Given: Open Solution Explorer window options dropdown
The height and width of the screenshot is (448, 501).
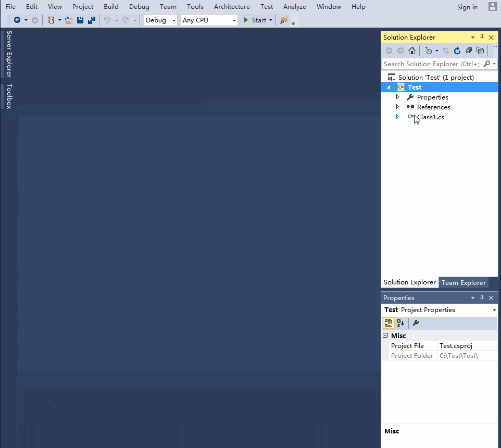Looking at the screenshot, I should (x=472, y=38).
